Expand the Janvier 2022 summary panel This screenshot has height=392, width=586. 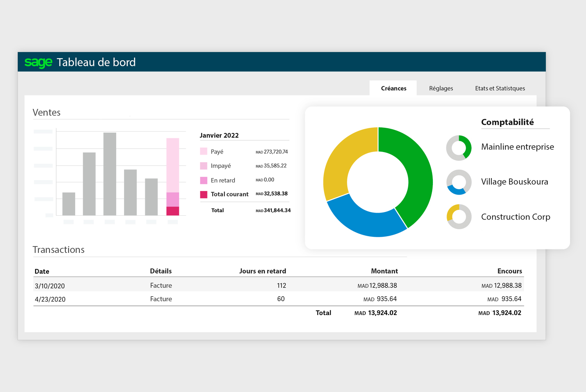tap(219, 135)
